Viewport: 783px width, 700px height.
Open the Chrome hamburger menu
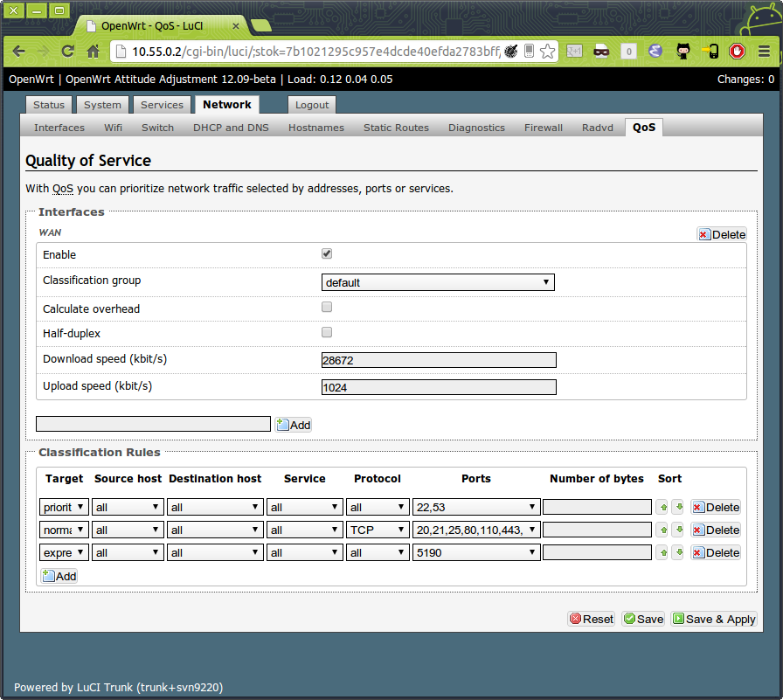(764, 51)
